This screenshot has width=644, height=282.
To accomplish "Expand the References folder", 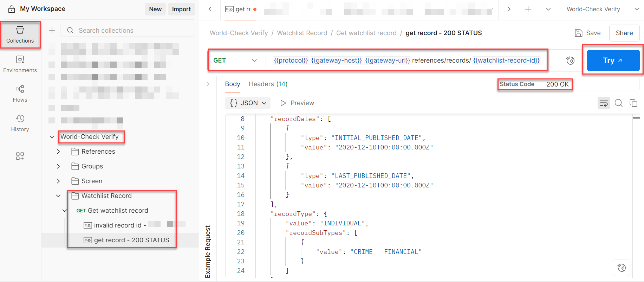I will pos(58,152).
